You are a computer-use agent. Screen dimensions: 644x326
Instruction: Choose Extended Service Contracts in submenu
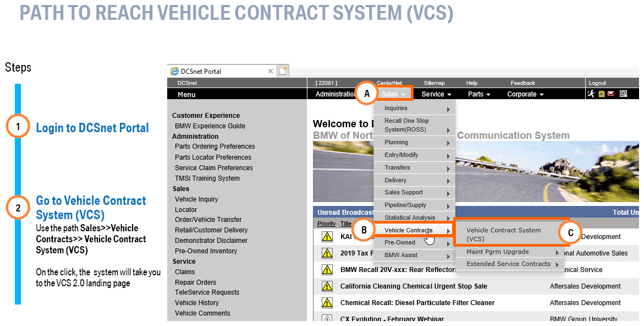(508, 264)
